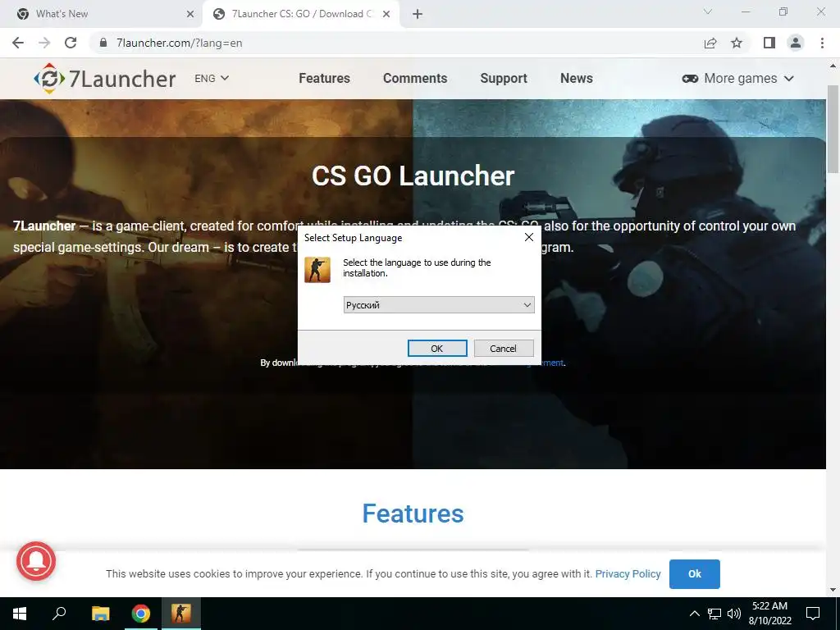Reload the current page
The width and height of the screenshot is (840, 630).
point(71,43)
